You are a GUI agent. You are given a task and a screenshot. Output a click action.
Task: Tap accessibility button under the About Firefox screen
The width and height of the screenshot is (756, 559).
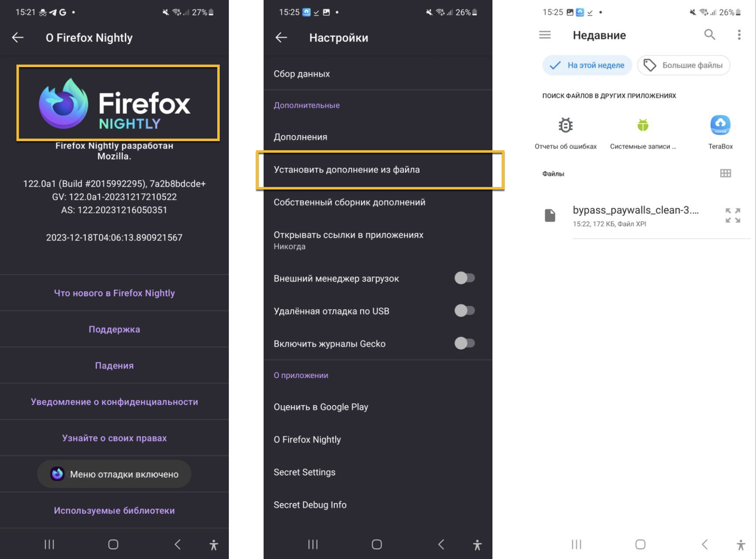[214, 545]
